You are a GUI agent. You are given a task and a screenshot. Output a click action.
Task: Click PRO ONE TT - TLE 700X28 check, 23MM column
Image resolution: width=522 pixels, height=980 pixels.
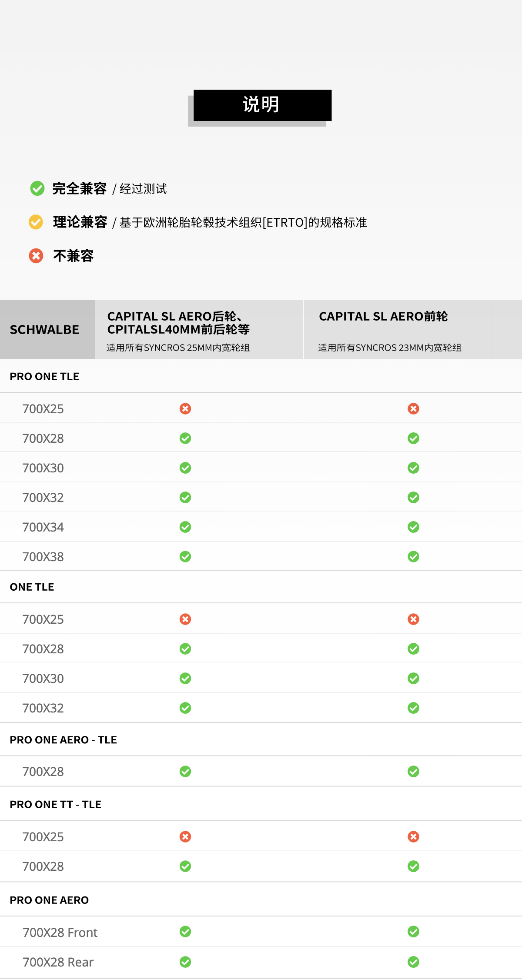(413, 866)
